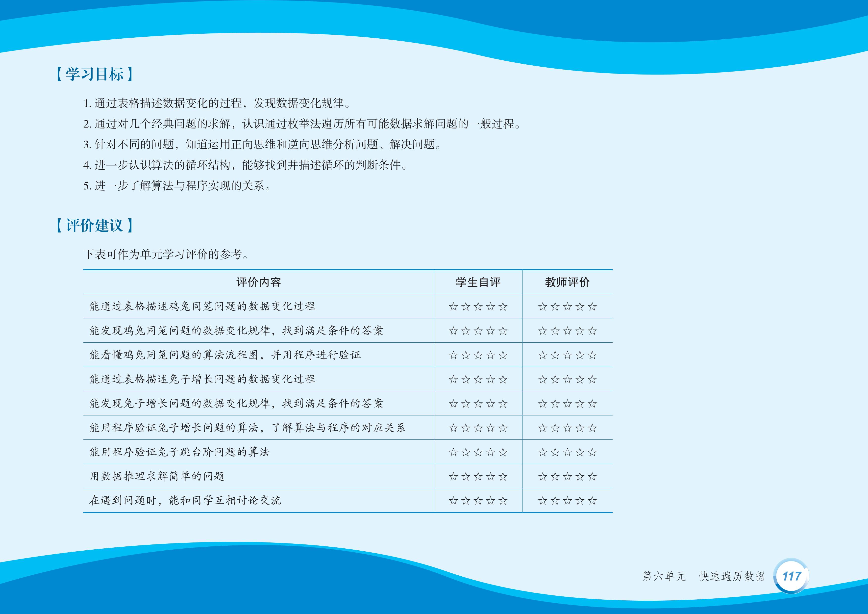
Task: Click the 评价内容 table column header
Action: 259,282
